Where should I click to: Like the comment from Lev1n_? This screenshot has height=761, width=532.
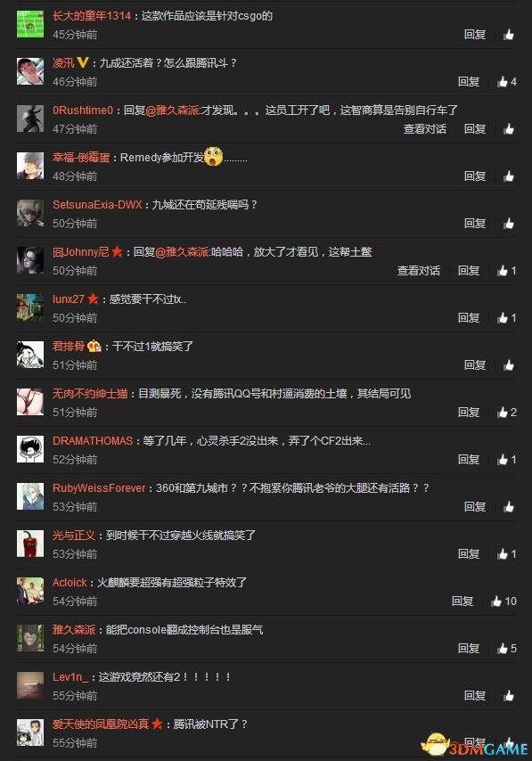[x=509, y=695]
